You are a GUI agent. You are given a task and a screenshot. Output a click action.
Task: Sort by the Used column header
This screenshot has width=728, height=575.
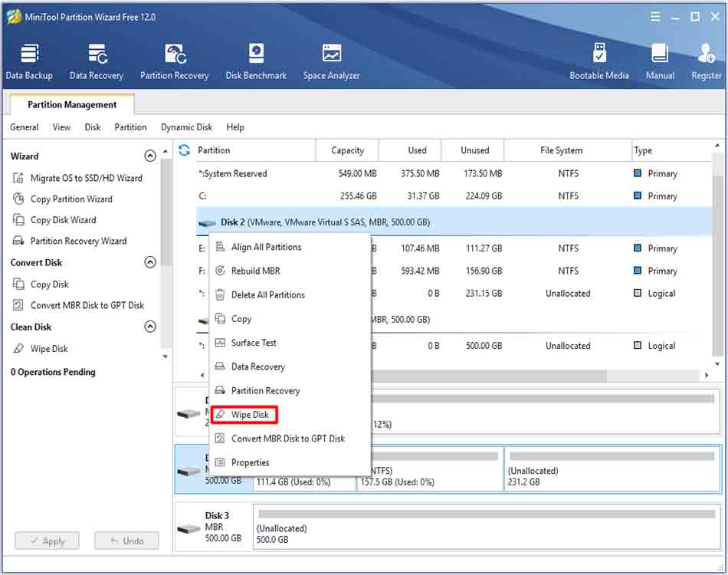pyautogui.click(x=411, y=150)
